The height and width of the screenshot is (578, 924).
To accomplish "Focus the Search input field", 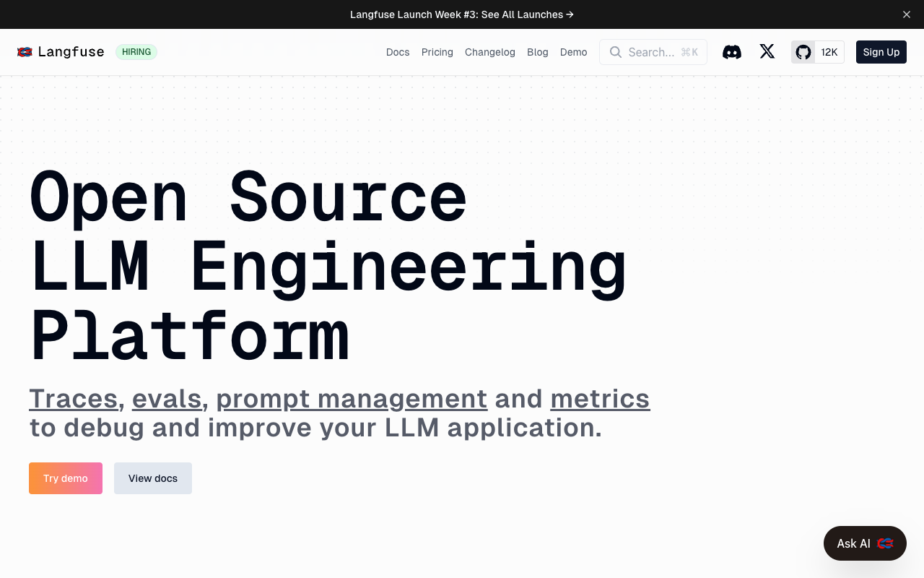I will (653, 52).
